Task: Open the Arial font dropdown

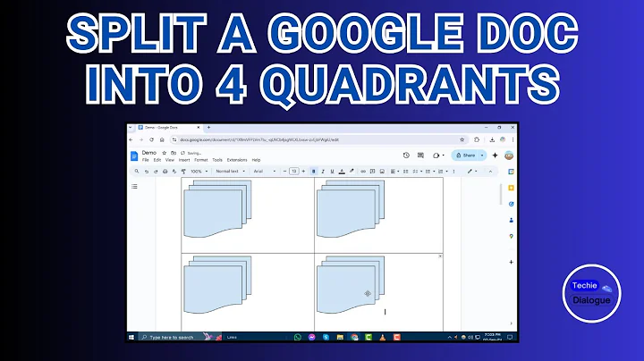Action: pyautogui.click(x=265, y=171)
